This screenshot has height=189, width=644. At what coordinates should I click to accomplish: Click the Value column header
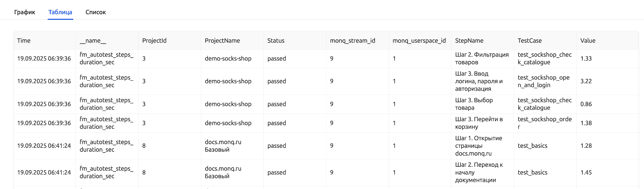pyautogui.click(x=588, y=41)
